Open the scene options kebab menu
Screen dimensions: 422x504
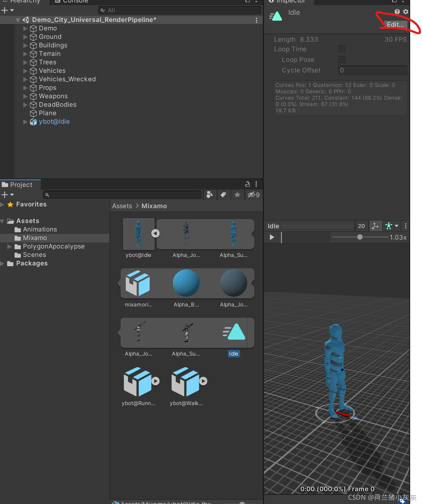click(256, 20)
